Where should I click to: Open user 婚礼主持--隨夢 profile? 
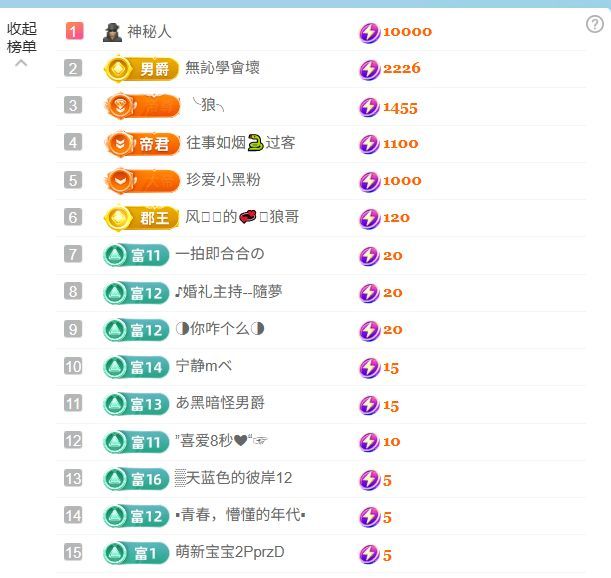[228, 292]
